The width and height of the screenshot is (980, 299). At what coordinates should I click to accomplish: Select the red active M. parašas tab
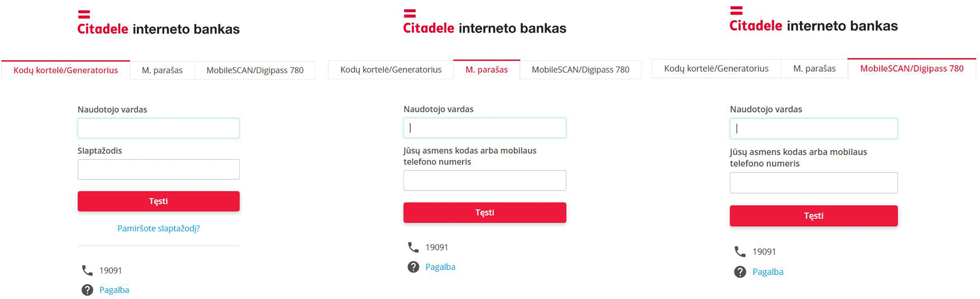pyautogui.click(x=487, y=70)
